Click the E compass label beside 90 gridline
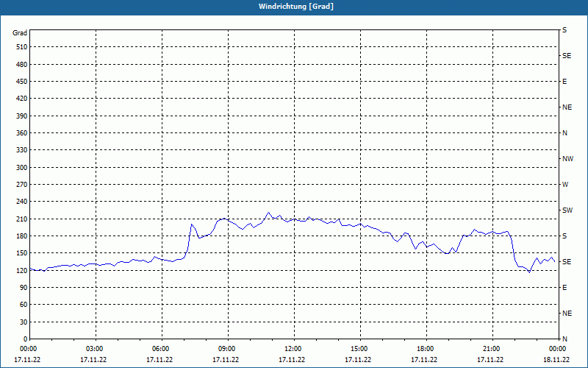The width and height of the screenshot is (588, 368). click(x=564, y=287)
